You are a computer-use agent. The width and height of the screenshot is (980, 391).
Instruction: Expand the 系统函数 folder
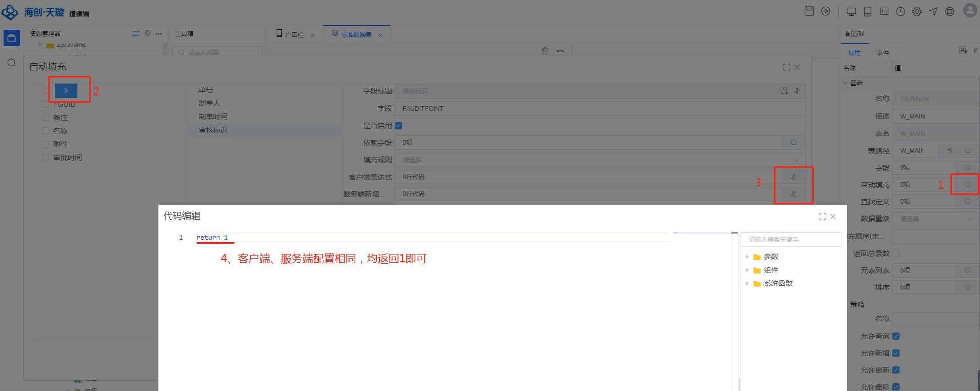tap(747, 283)
